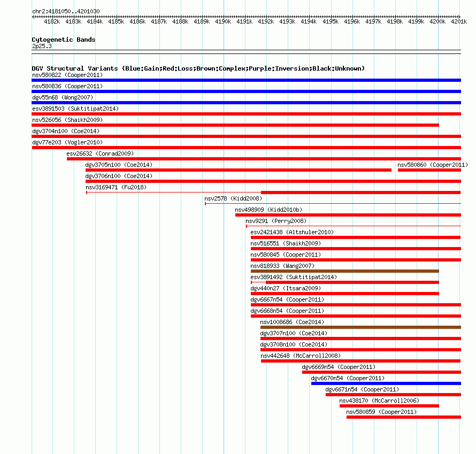Screen dimensions: 476x454
Task: Click the 4199k ruler position
Action: click(x=416, y=21)
